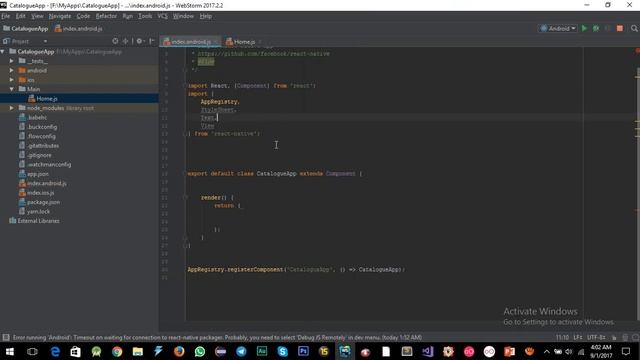Open Windows Start menu

pos(10,351)
